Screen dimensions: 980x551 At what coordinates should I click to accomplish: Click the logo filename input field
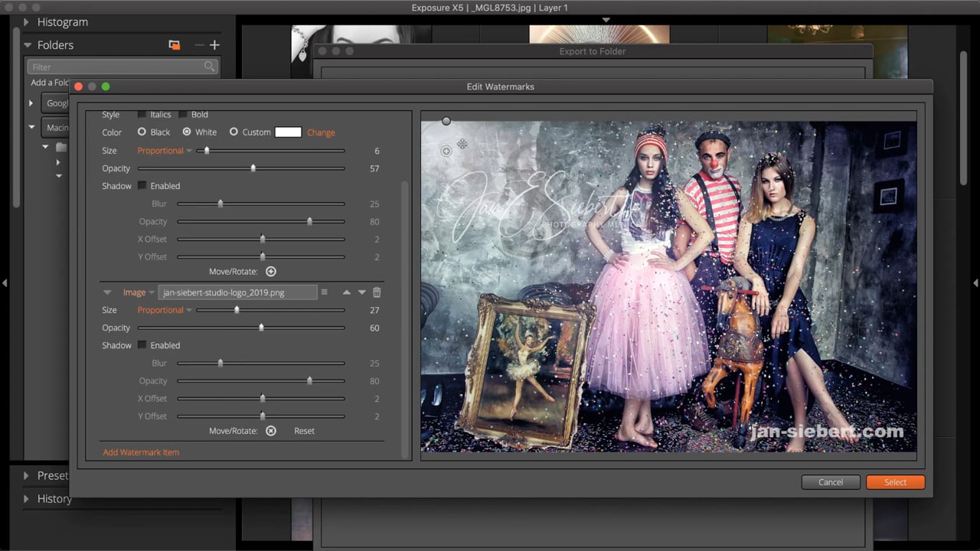tap(237, 292)
